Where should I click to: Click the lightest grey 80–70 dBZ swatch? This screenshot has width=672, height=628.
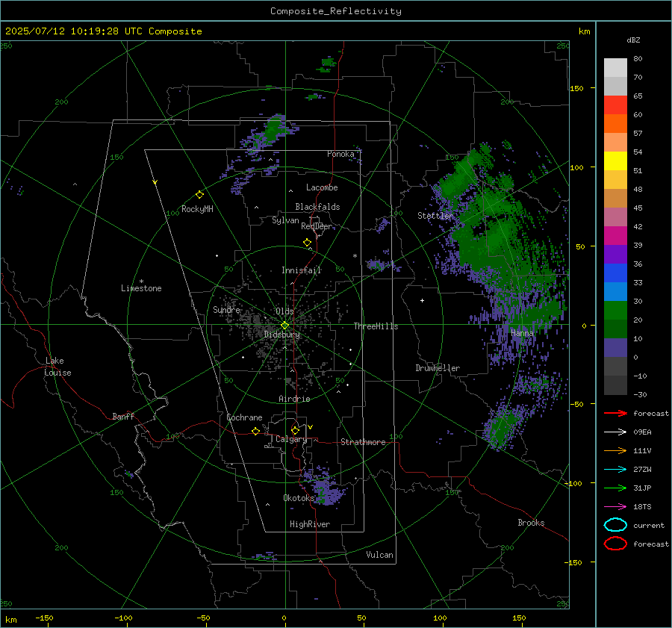click(615, 67)
